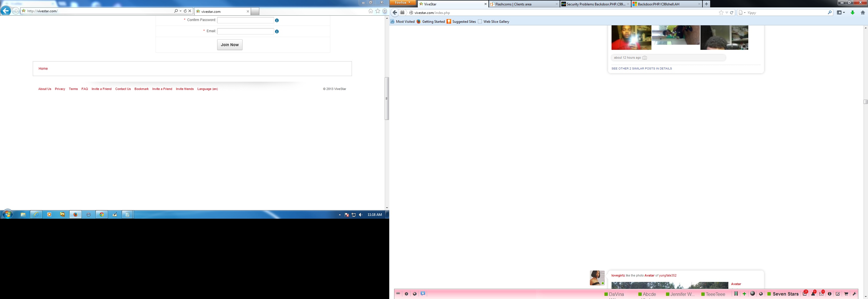This screenshot has width=868, height=299.
Task: Open mail icon with badge 8
Action: (822, 294)
